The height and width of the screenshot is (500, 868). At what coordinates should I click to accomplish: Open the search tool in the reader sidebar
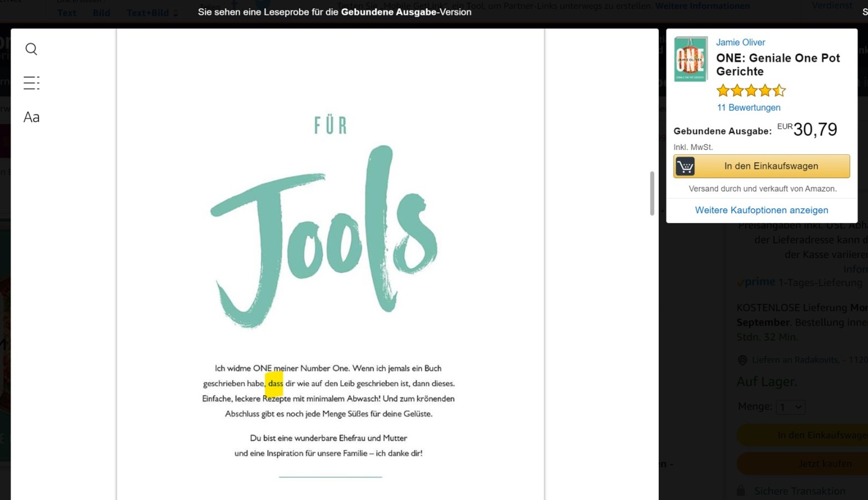(x=32, y=49)
